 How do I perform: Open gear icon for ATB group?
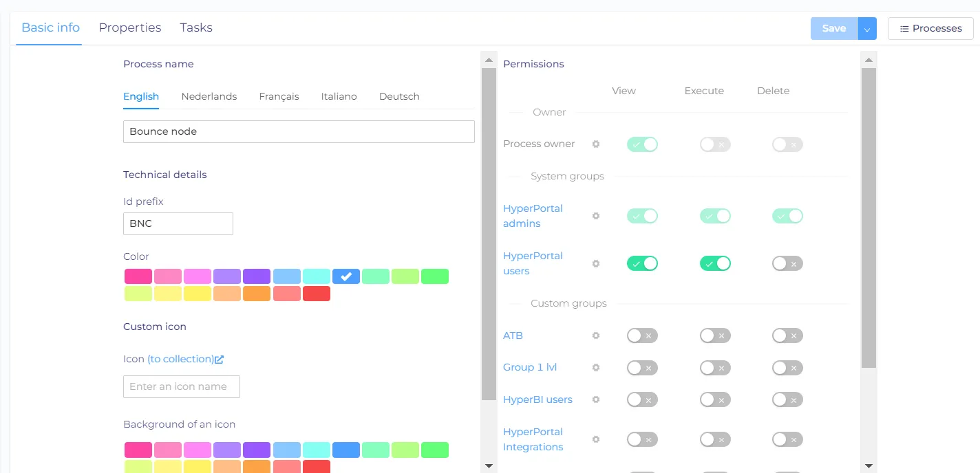pos(596,335)
